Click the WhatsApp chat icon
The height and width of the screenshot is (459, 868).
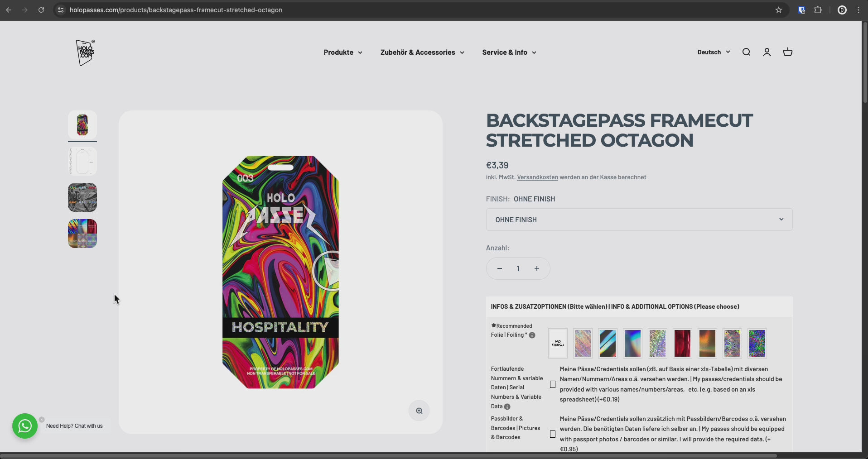click(x=25, y=426)
